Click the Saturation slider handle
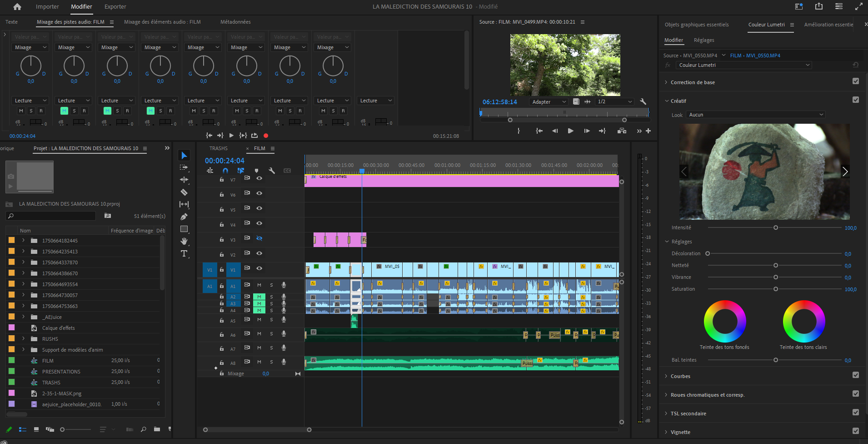Screen dimensions: 868x444 pos(776,289)
